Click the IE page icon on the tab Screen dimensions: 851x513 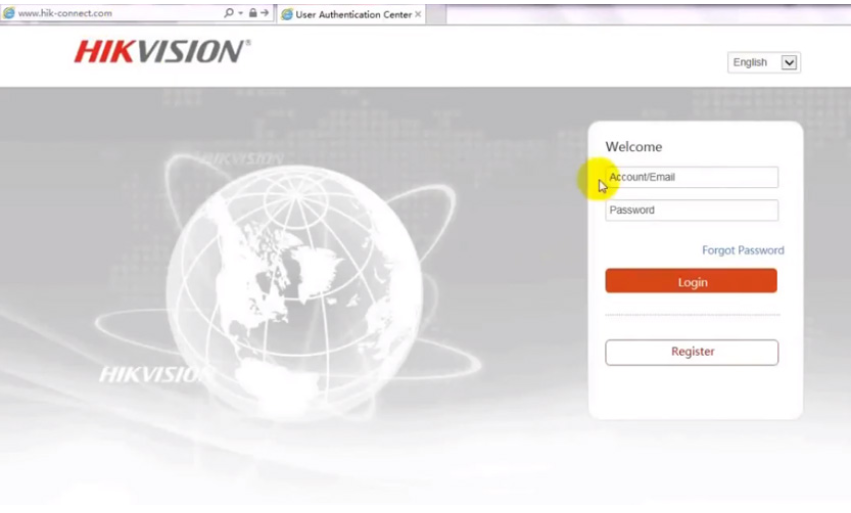pyautogui.click(x=287, y=15)
